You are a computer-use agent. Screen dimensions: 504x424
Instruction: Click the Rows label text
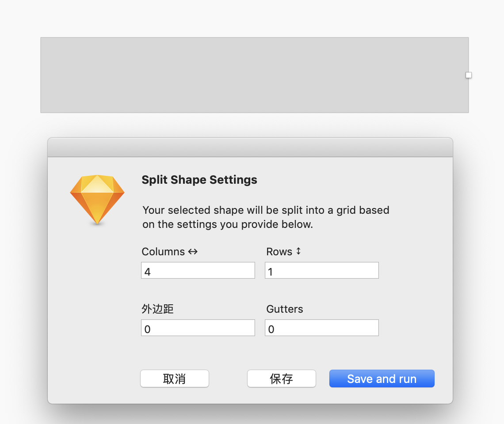tap(279, 252)
